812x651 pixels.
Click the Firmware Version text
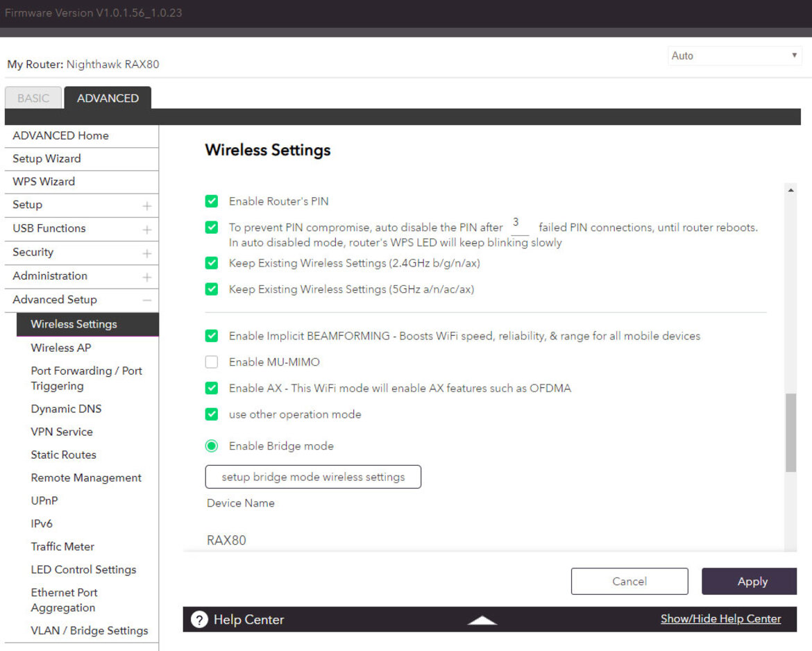pyautogui.click(x=93, y=13)
